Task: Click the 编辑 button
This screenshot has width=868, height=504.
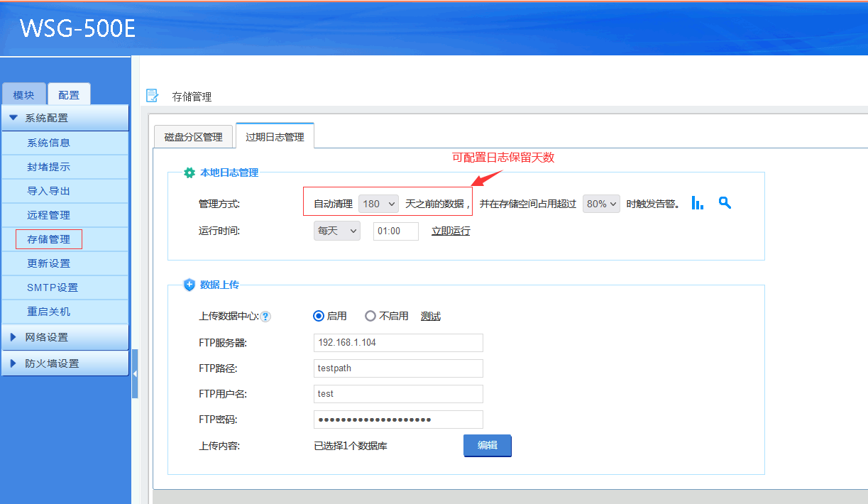Action: click(487, 445)
